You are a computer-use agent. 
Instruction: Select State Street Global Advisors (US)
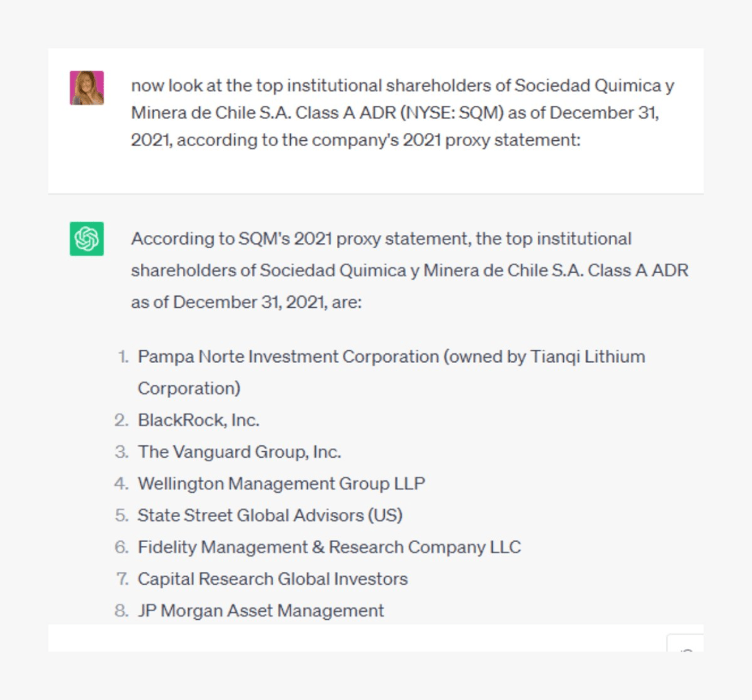click(270, 515)
